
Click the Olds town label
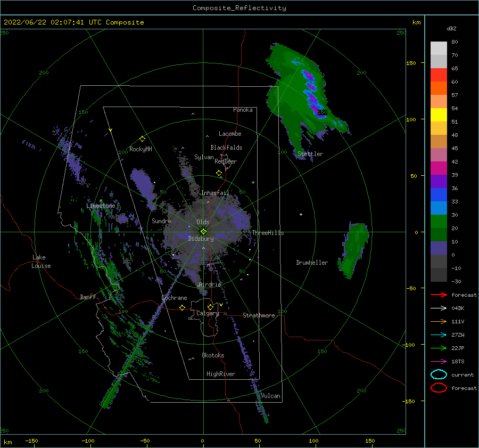203,222
